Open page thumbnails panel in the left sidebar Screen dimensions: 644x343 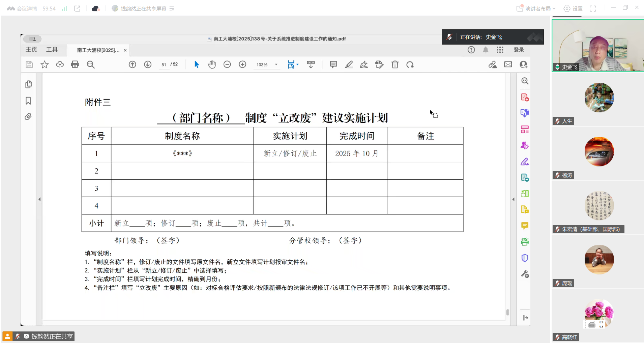click(x=29, y=84)
